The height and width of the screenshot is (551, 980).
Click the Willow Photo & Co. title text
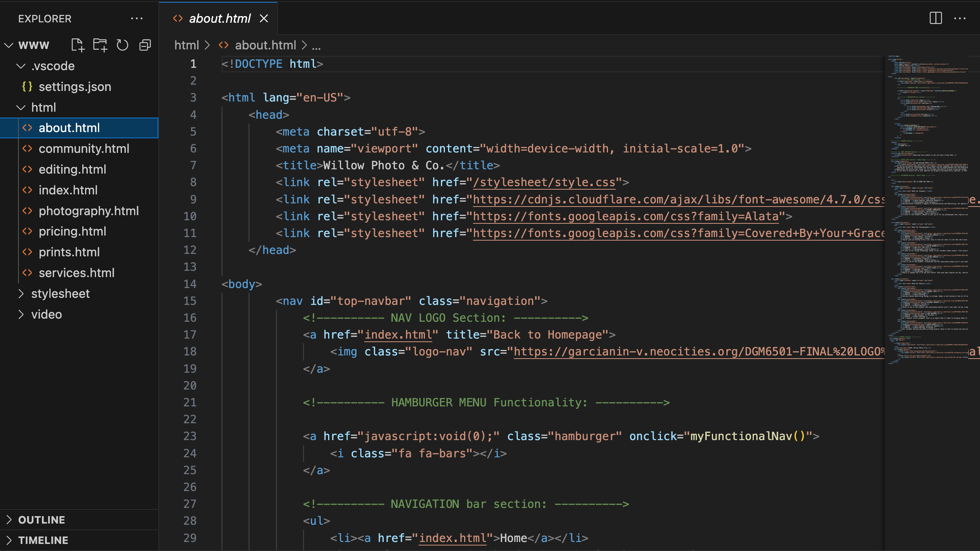coord(383,165)
